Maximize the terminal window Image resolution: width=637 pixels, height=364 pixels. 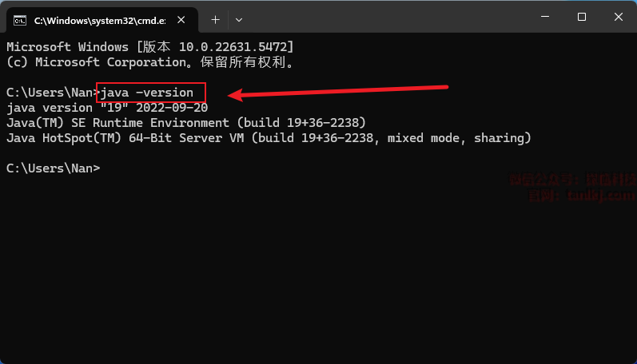(581, 18)
